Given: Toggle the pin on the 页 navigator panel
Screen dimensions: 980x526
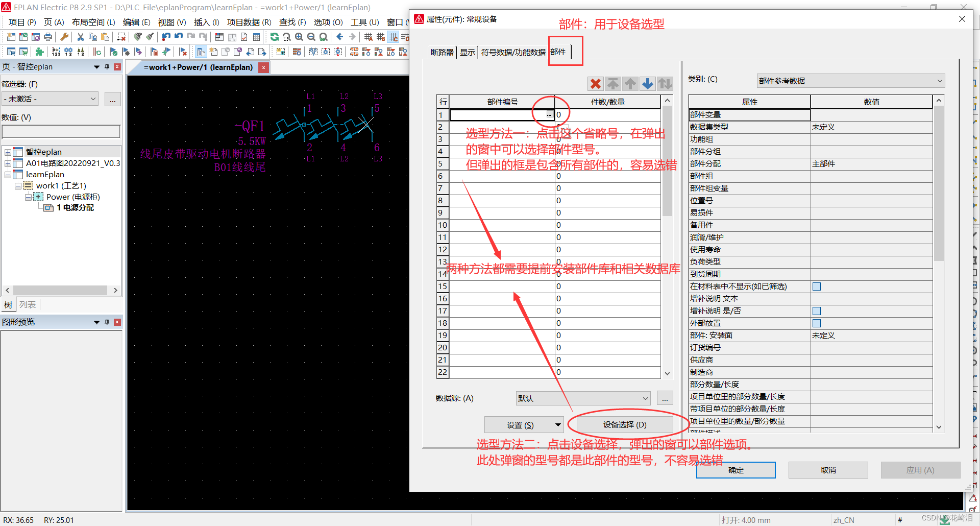Looking at the screenshot, I should point(107,67).
